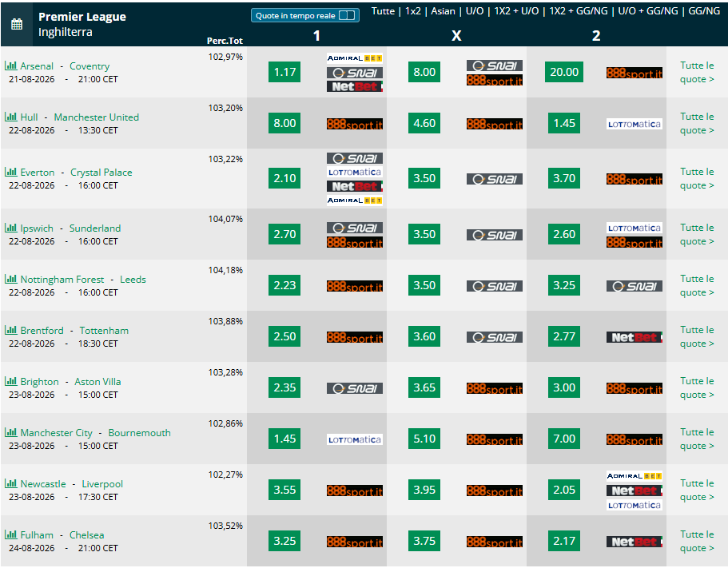Open stats chart icon for Arsenal - Coventry
The height and width of the screenshot is (568, 728).
pyautogui.click(x=10, y=66)
